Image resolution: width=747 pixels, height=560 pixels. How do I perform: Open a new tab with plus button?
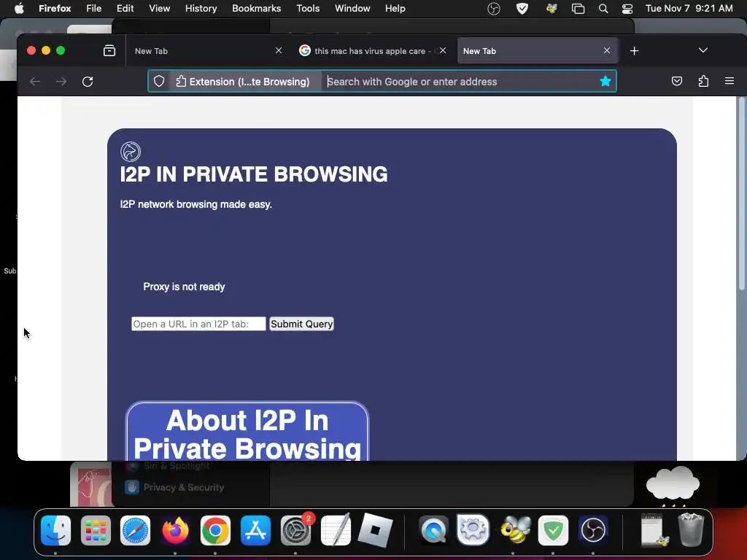pyautogui.click(x=634, y=51)
